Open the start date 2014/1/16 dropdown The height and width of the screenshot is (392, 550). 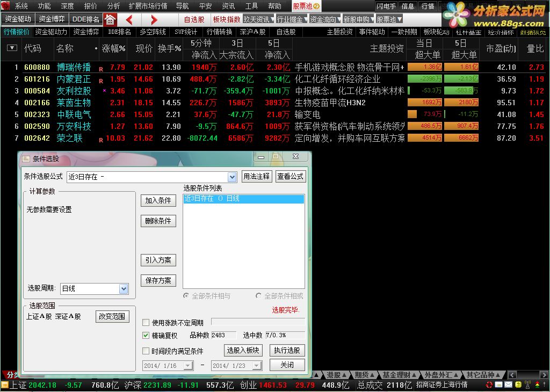tap(188, 366)
